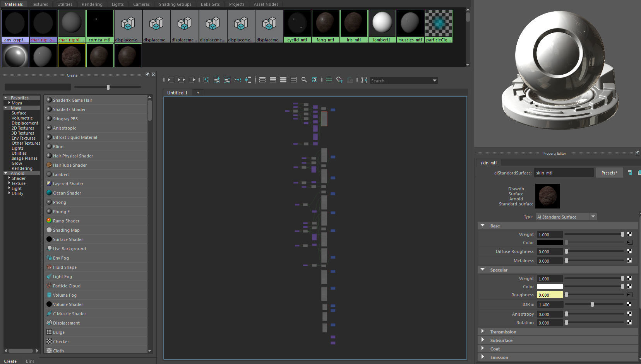The width and height of the screenshot is (641, 364).
Task: Select the particleCloud material swatch
Action: click(x=439, y=26)
